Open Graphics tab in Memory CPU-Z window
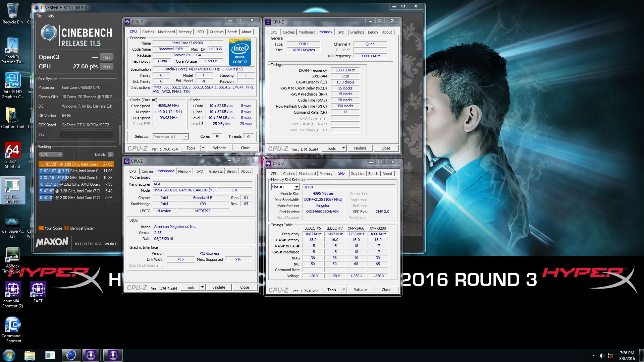 [357, 32]
